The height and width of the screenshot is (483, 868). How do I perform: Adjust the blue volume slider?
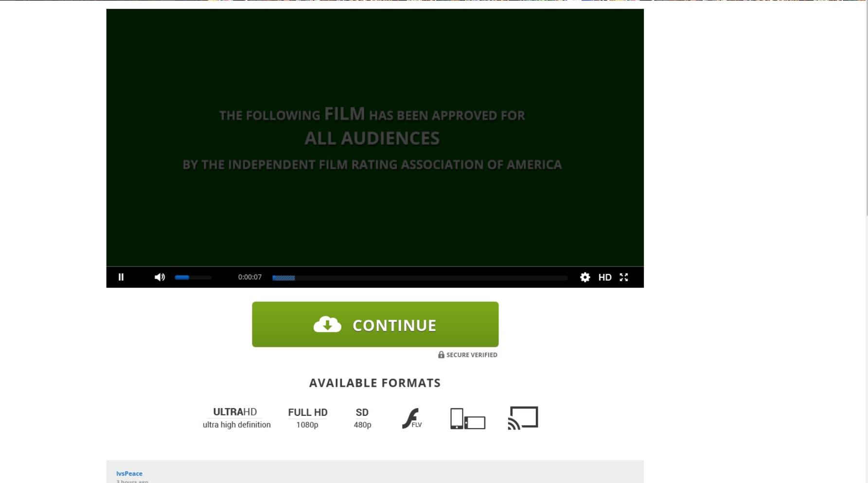tap(193, 277)
